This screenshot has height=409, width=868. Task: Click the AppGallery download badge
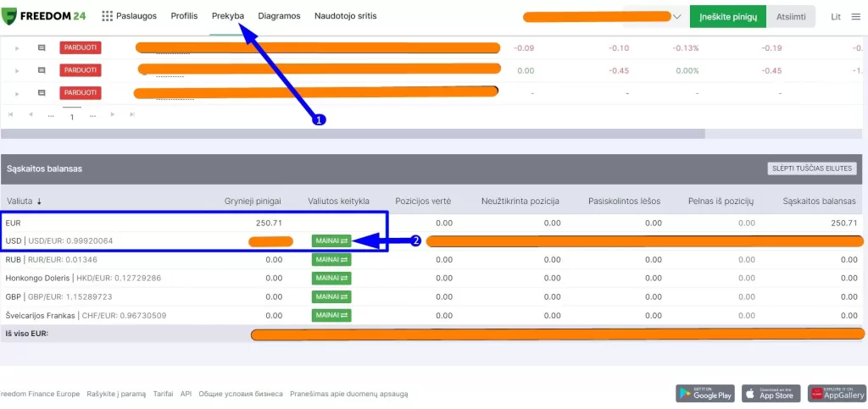(837, 394)
